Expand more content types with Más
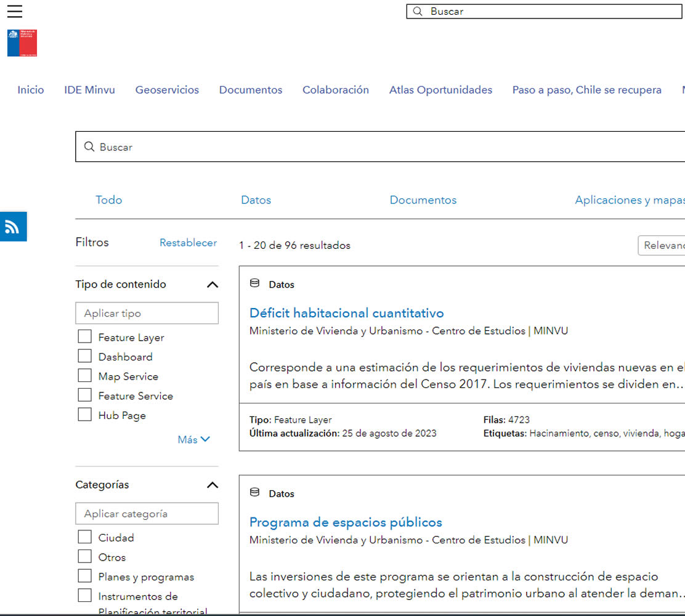 point(193,439)
